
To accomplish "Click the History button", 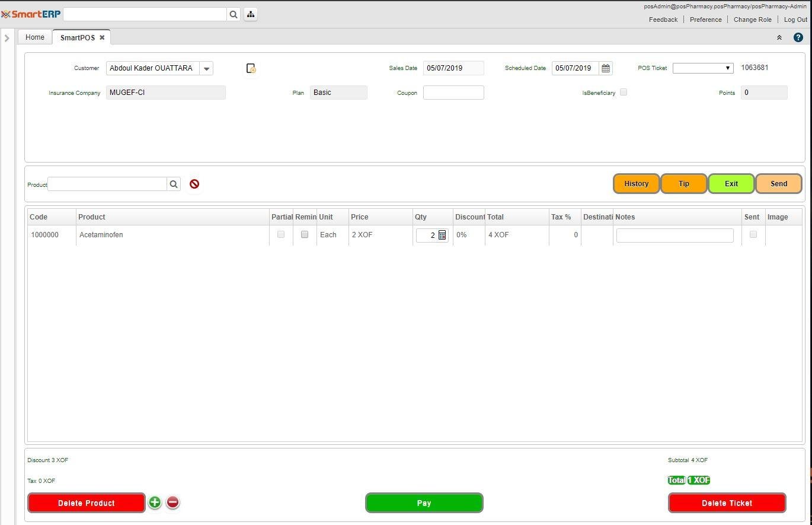I will tap(637, 184).
